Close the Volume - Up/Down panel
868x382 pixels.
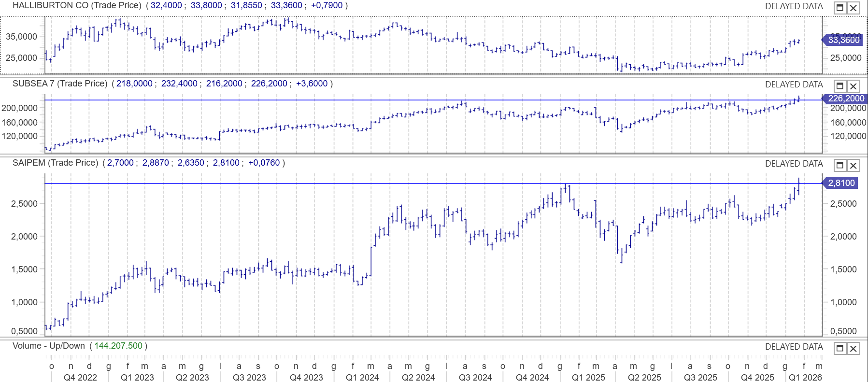tap(854, 348)
